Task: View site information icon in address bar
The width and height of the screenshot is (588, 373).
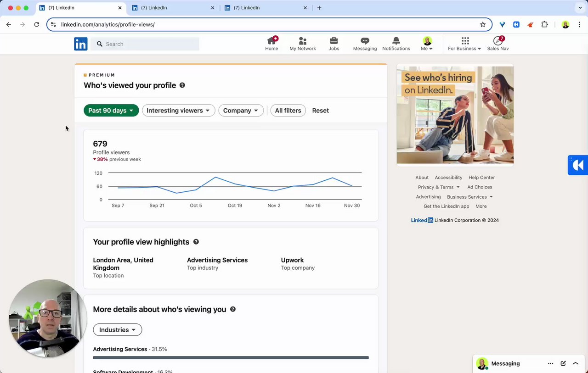Action: click(53, 24)
